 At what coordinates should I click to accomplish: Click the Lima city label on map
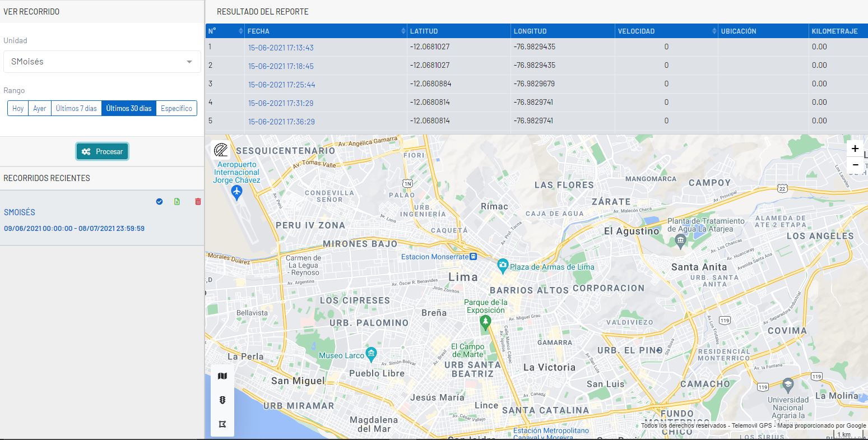463,277
